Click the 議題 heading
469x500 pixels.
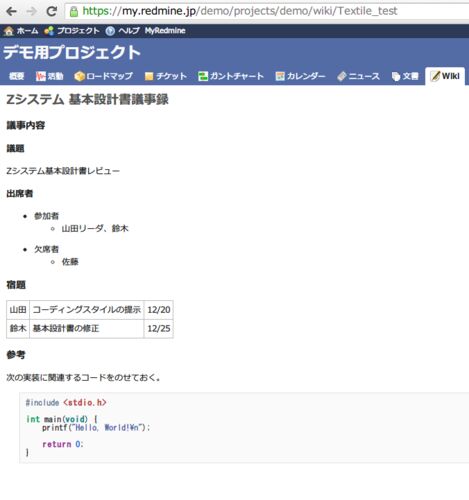click(x=15, y=148)
